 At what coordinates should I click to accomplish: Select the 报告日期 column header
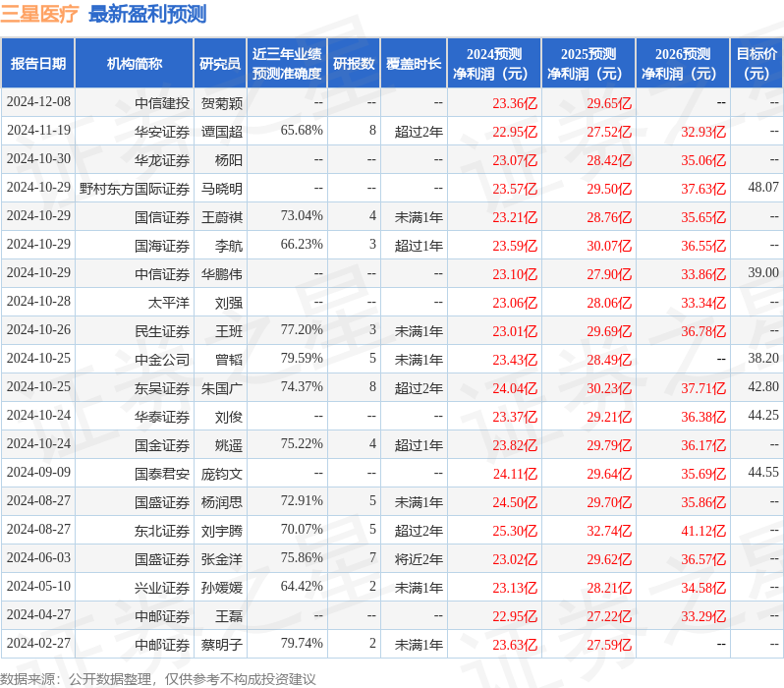pos(38,64)
